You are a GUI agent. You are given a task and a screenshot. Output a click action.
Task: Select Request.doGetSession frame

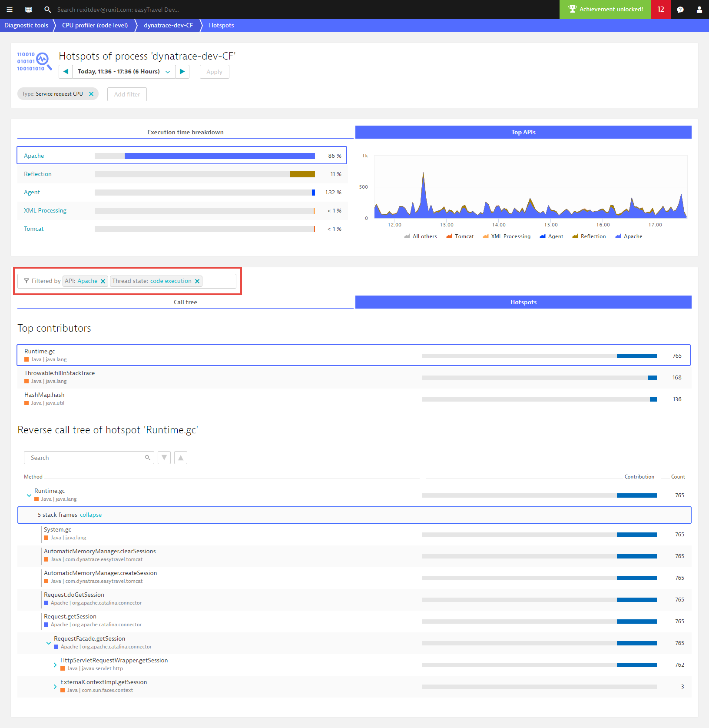click(x=354, y=599)
